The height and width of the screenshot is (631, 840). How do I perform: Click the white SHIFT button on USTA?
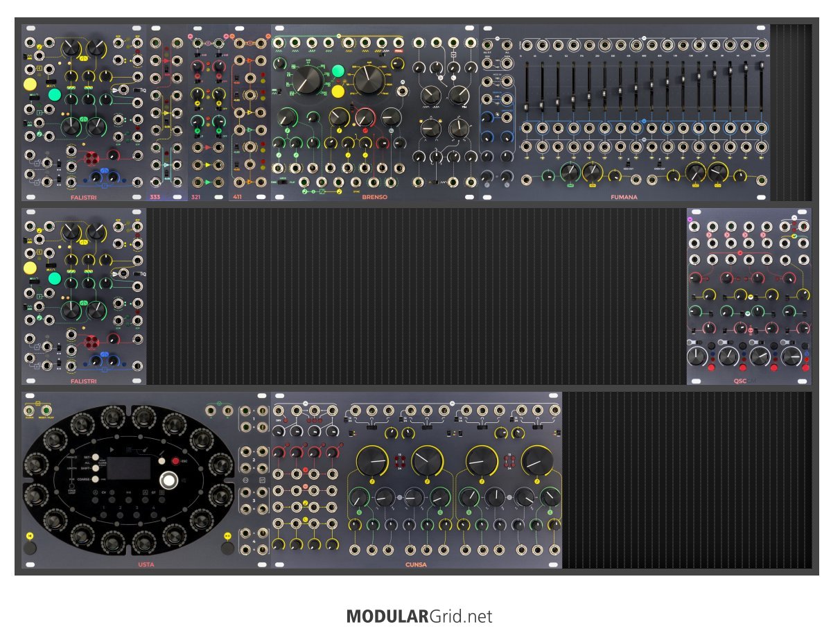(x=96, y=468)
